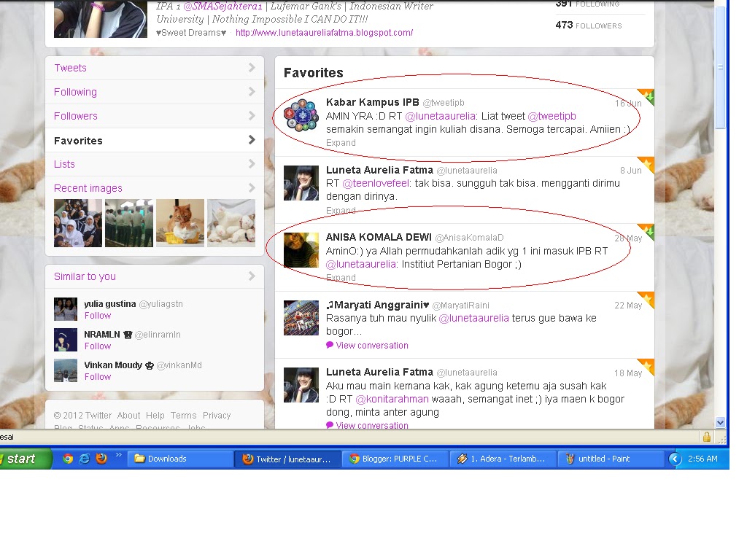Open Luneta avatar on the 8 Jun tweet
Image resolution: width=747 pixels, height=560 pixels.
point(301,183)
